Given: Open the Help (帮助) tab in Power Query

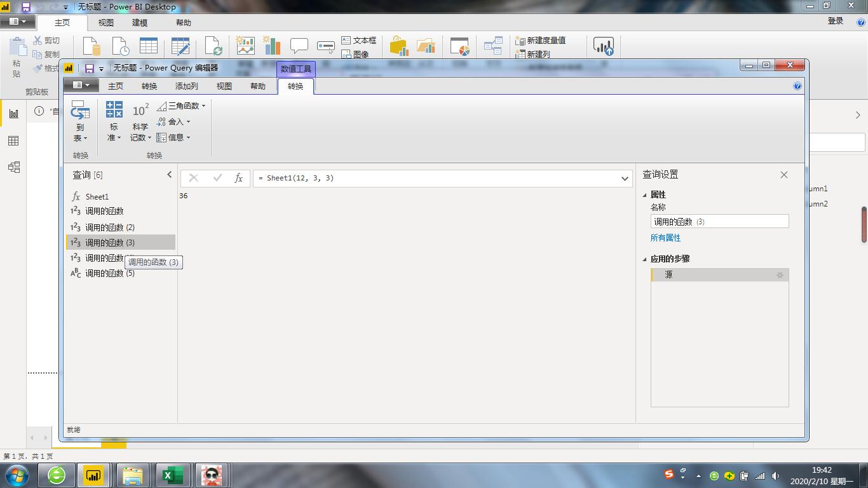Looking at the screenshot, I should [258, 86].
